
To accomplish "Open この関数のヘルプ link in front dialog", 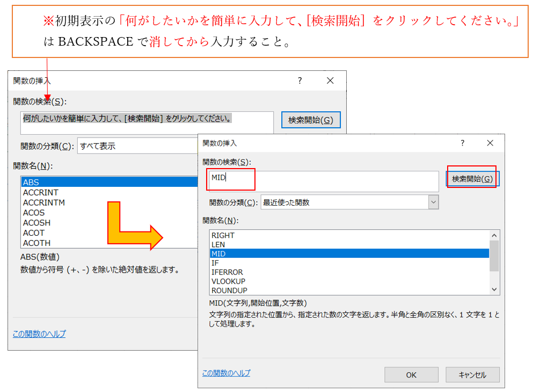I will point(226,373).
